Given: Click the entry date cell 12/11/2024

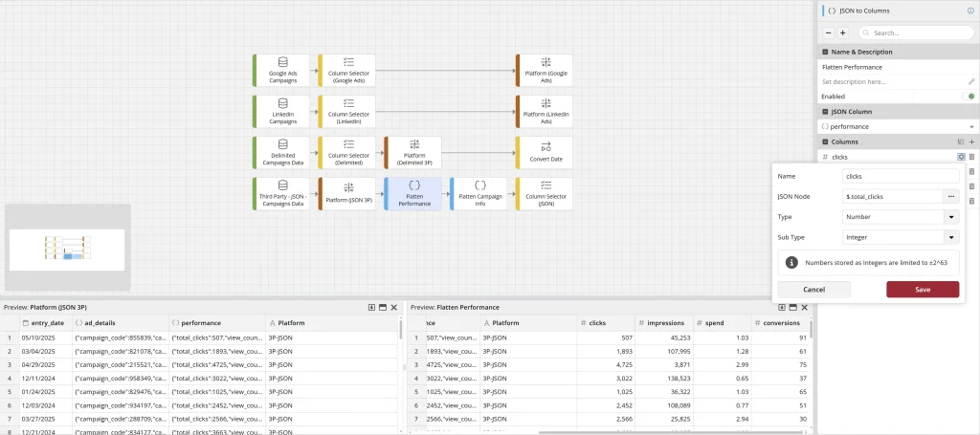Looking at the screenshot, I should click(x=45, y=378).
